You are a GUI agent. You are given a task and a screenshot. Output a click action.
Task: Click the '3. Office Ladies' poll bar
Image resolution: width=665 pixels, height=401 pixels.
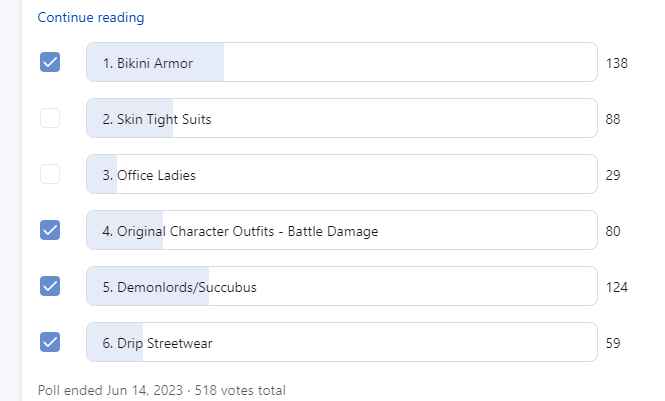pos(342,174)
